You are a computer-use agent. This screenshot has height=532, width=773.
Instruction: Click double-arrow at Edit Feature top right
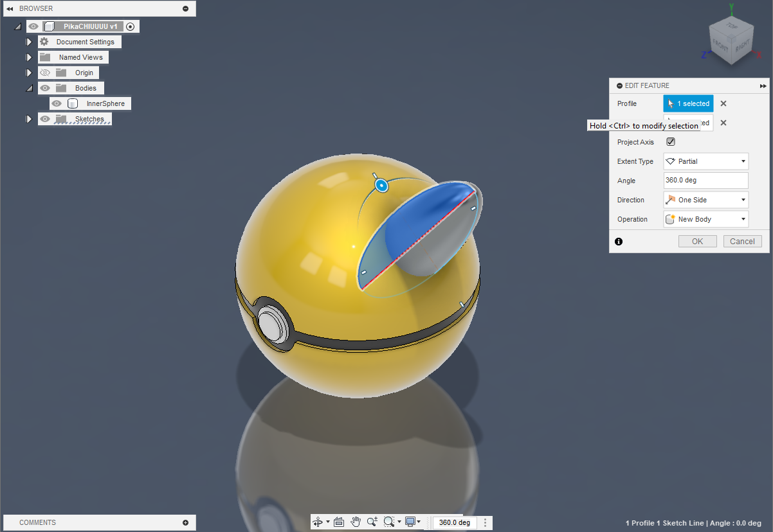coord(763,85)
